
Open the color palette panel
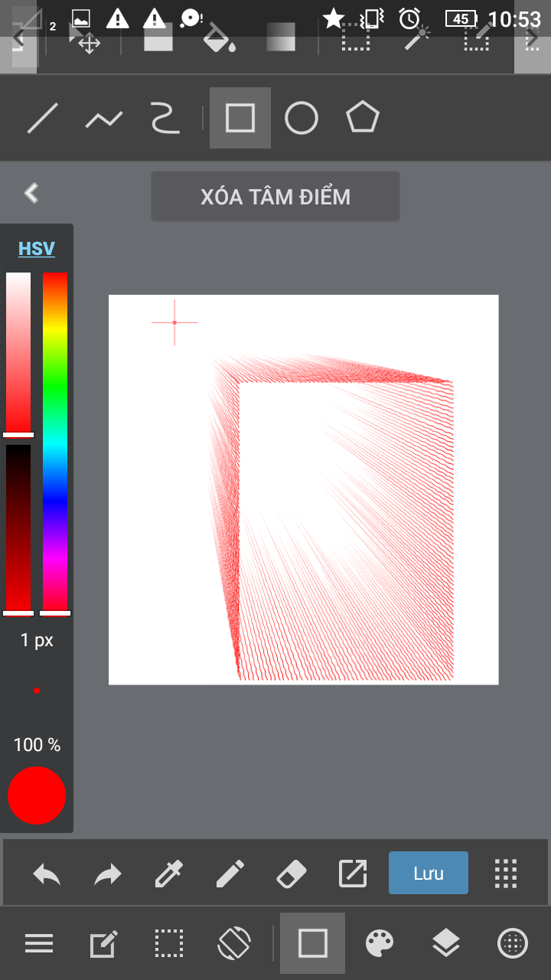(x=380, y=943)
